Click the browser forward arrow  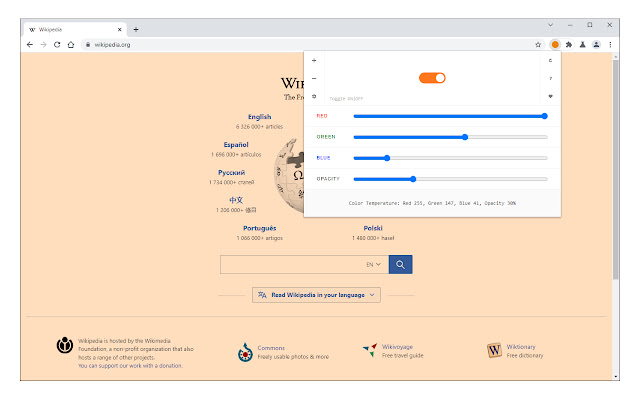43,44
